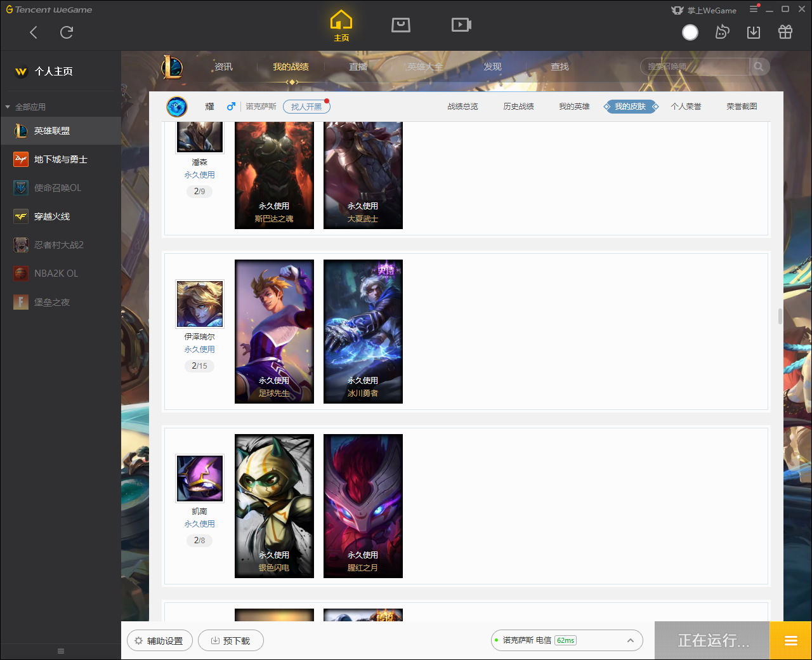The height and width of the screenshot is (660, 812).
Task: Click the 预下载 button
Action: pyautogui.click(x=231, y=641)
